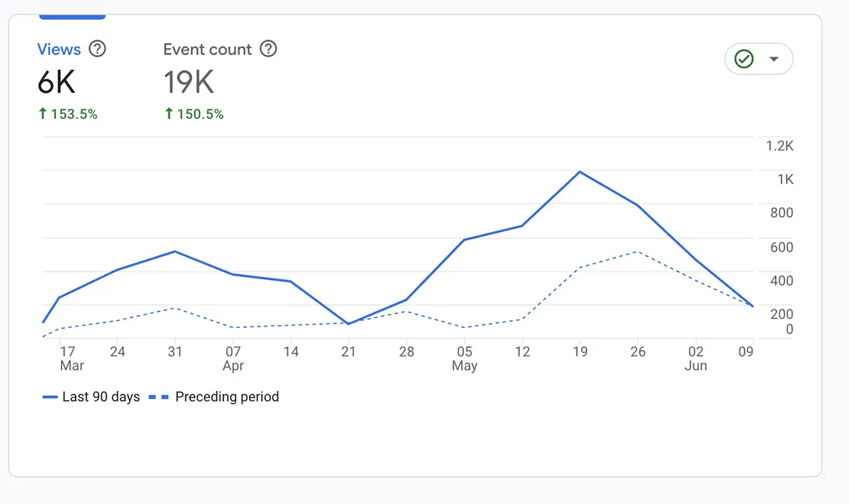The image size is (849, 504).
Task: Click the 05 May date label on the axis
Action: coord(464,351)
